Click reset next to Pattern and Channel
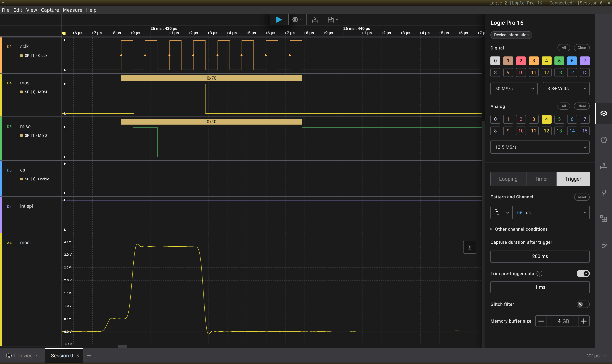612x364 pixels. pyautogui.click(x=582, y=197)
